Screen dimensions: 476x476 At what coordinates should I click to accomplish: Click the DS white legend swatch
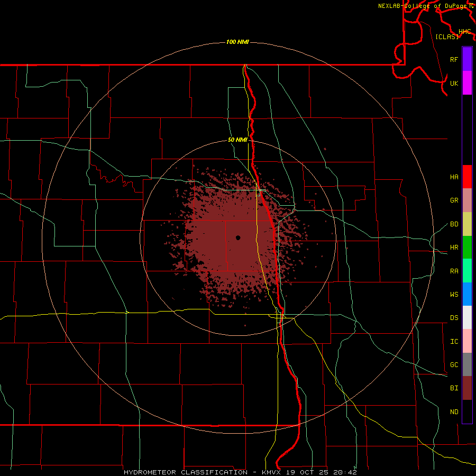pos(467,317)
